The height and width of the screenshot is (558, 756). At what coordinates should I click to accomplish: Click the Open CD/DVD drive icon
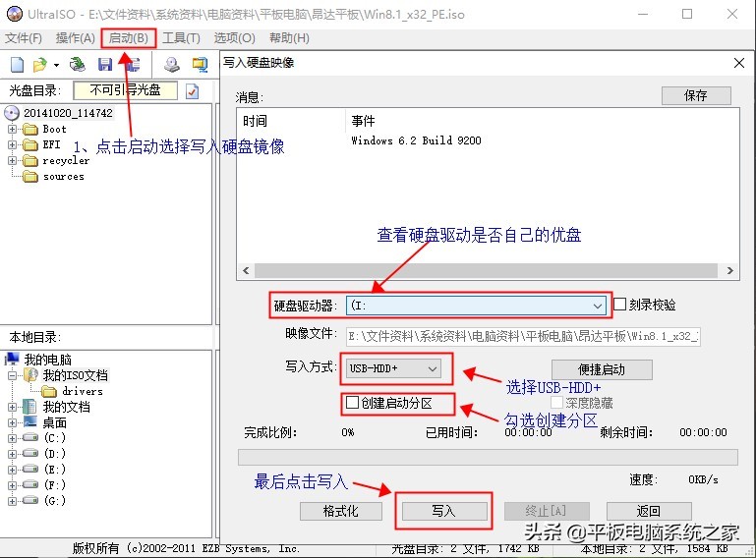pos(77,65)
